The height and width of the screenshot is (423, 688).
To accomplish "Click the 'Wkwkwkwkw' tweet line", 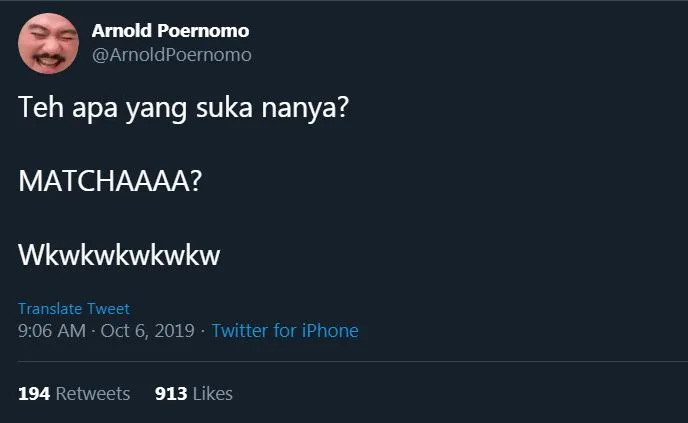I will click(x=119, y=255).
